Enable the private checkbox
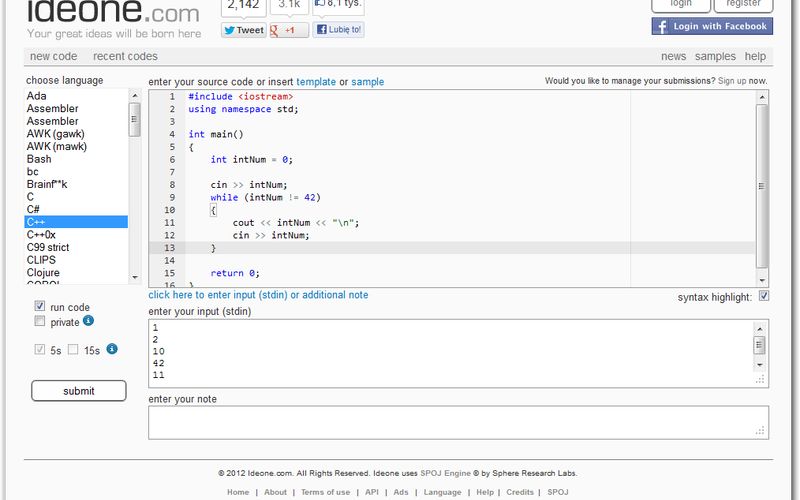The image size is (800, 500). (40, 322)
